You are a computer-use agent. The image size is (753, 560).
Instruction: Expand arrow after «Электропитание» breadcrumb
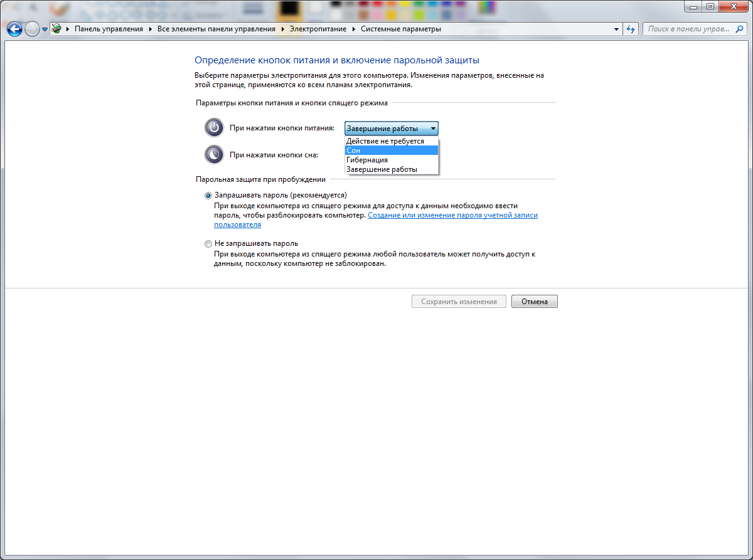click(353, 29)
